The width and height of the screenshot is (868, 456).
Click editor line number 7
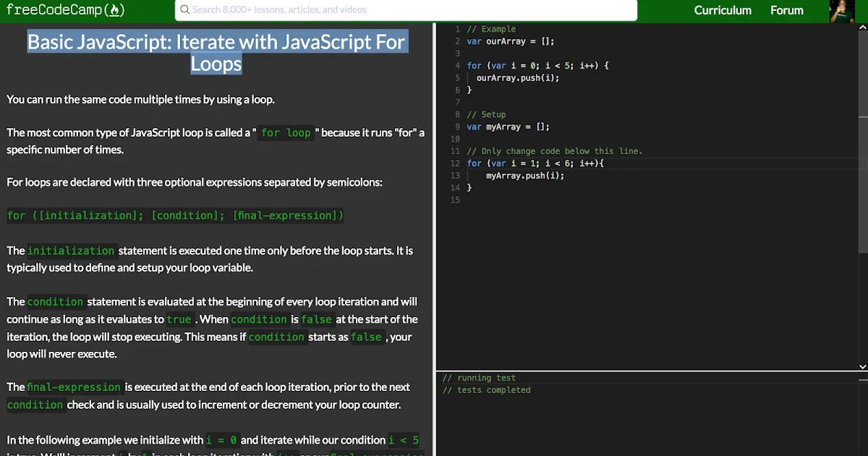457,102
